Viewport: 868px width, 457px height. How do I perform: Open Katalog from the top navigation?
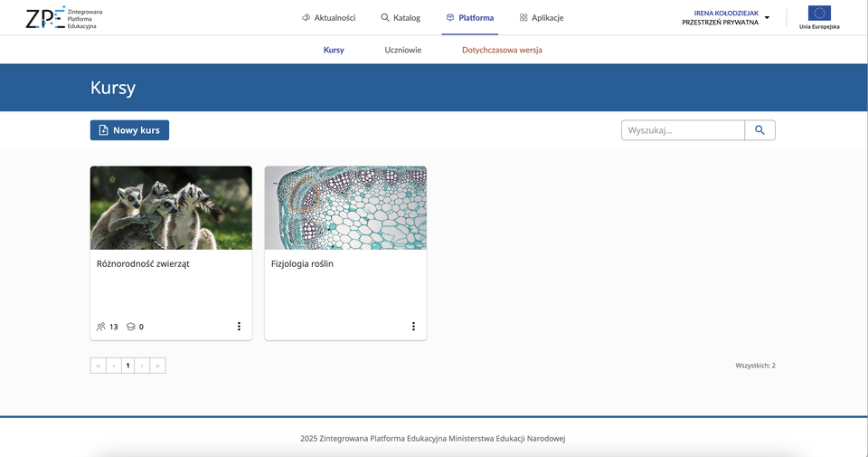pyautogui.click(x=401, y=18)
